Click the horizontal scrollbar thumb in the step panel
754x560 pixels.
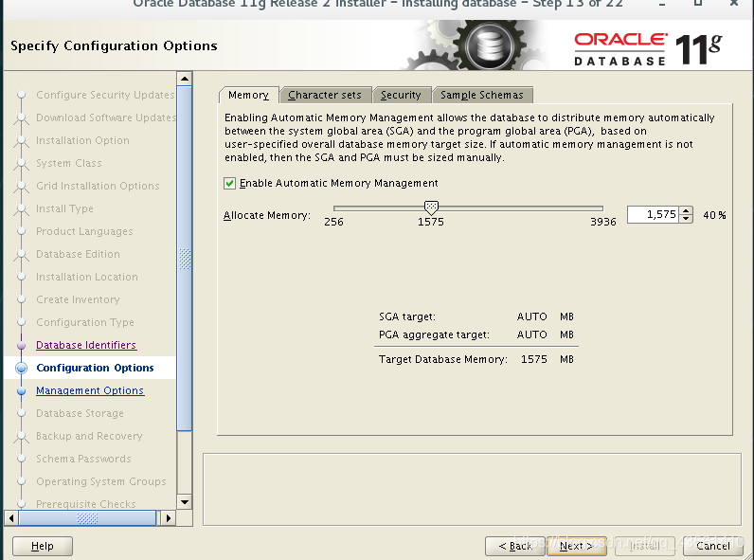pyautogui.click(x=87, y=518)
